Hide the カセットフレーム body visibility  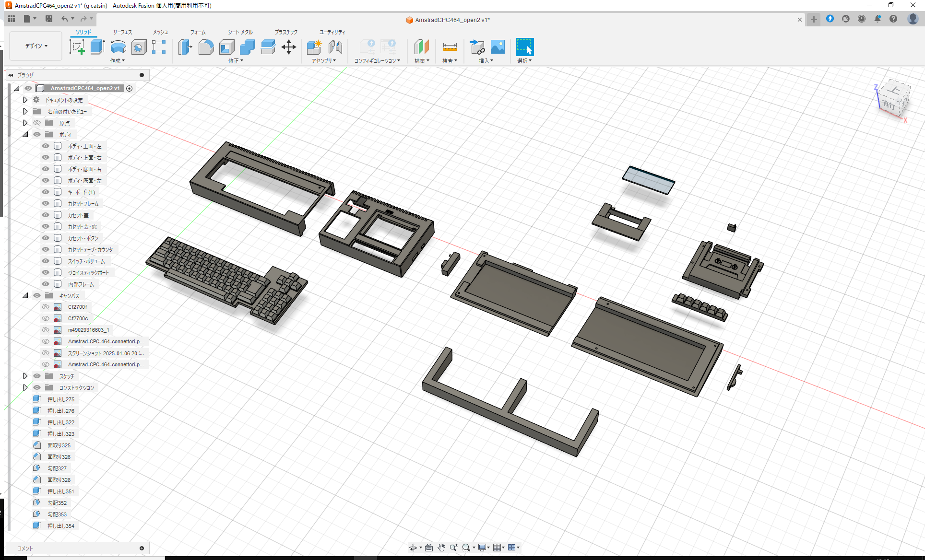click(45, 203)
